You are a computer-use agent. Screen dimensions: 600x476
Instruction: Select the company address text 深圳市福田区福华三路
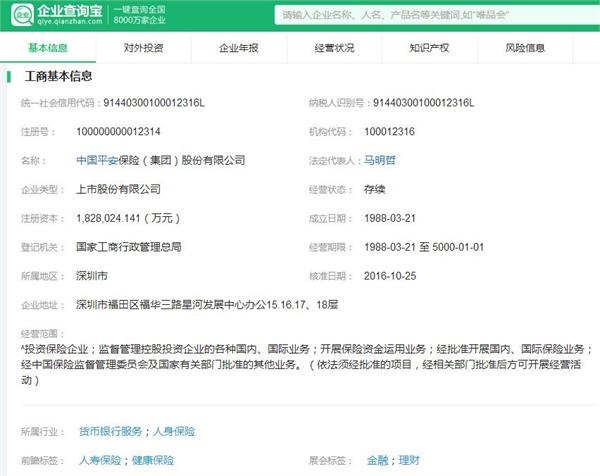(x=124, y=305)
